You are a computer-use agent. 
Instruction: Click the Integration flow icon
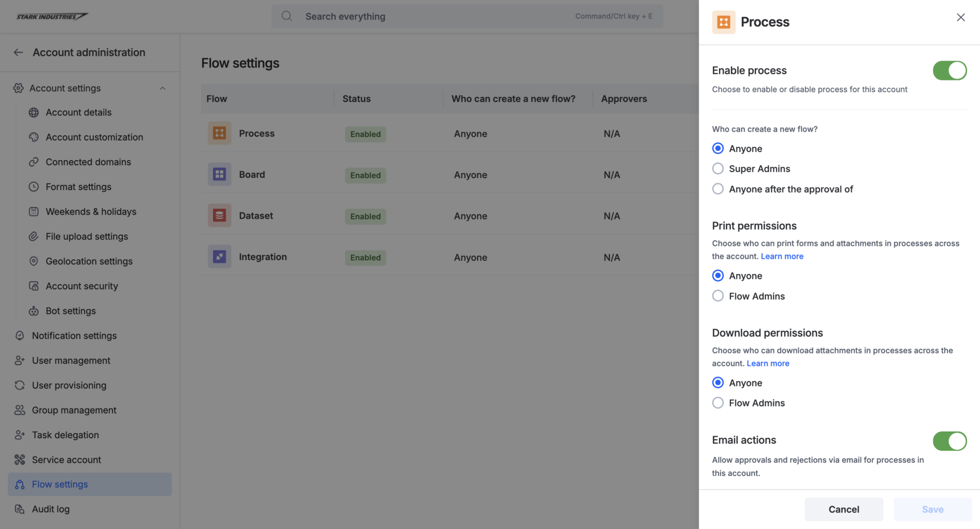(x=219, y=257)
